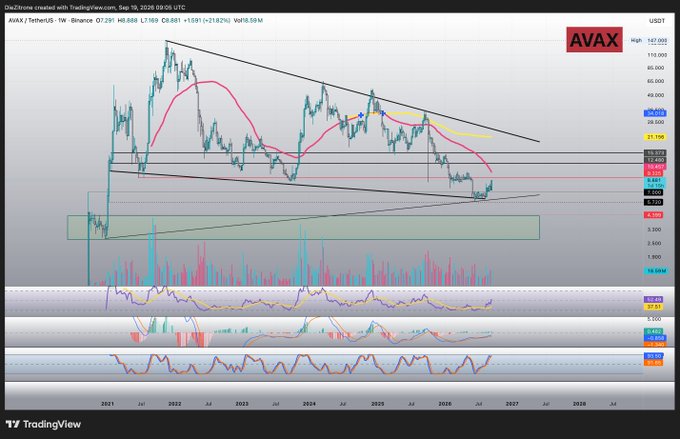
Task: Click the 2027 label on time axis
Action: click(512, 404)
